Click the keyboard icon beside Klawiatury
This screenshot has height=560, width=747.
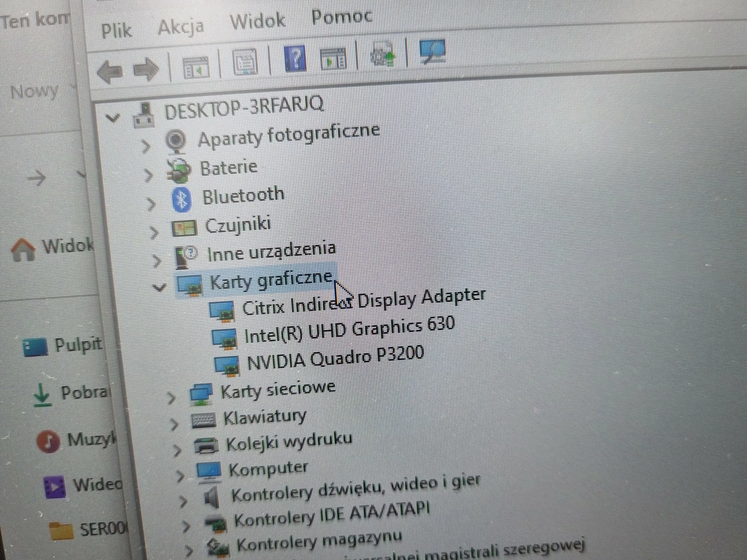pyautogui.click(x=203, y=421)
